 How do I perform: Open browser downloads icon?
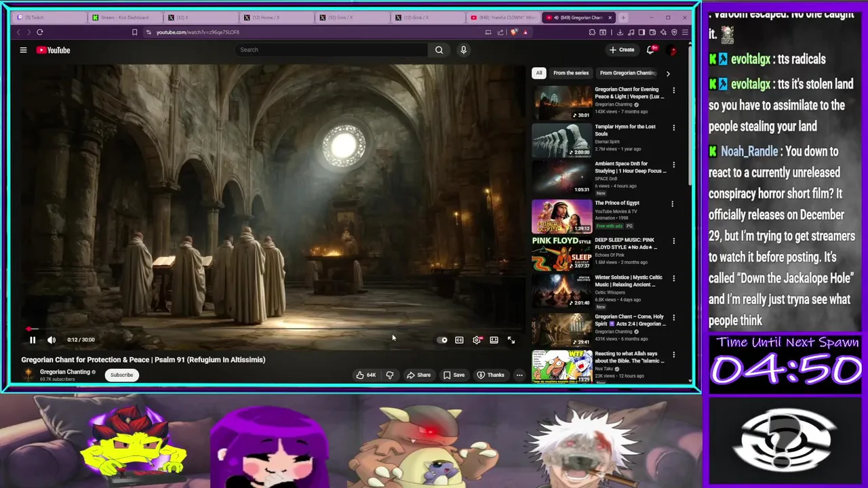tap(620, 32)
